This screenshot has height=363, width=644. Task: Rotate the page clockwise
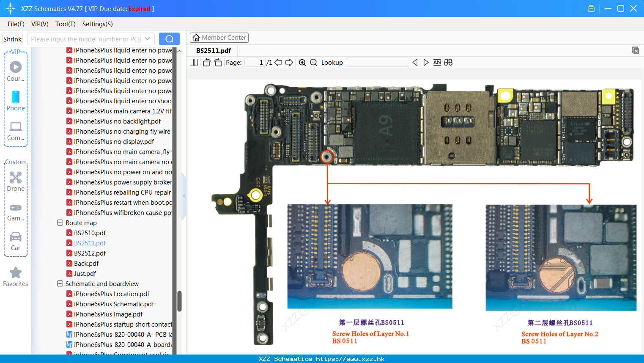(218, 62)
